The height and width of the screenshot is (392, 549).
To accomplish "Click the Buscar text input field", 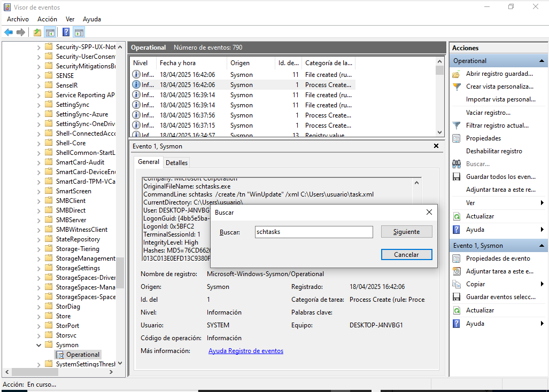I will point(314,232).
